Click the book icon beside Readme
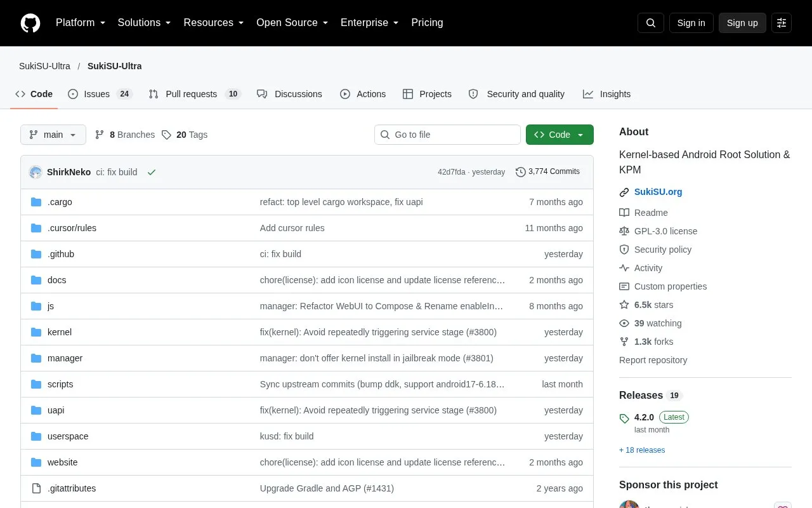The image size is (812, 508). tap(624, 213)
